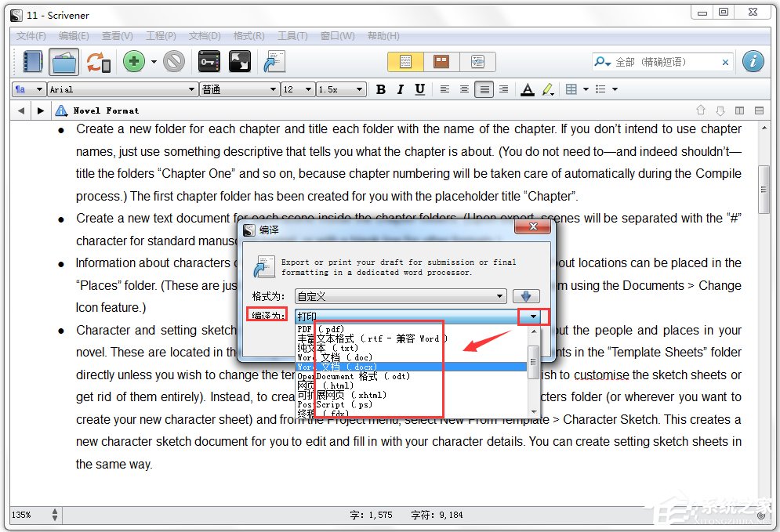Toggle the Binder icon in toolbar

[x=33, y=62]
